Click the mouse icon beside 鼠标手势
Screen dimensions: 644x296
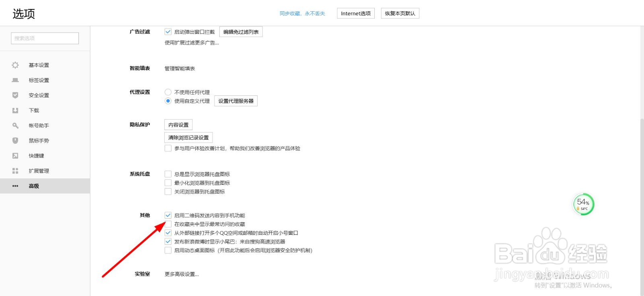pos(15,141)
